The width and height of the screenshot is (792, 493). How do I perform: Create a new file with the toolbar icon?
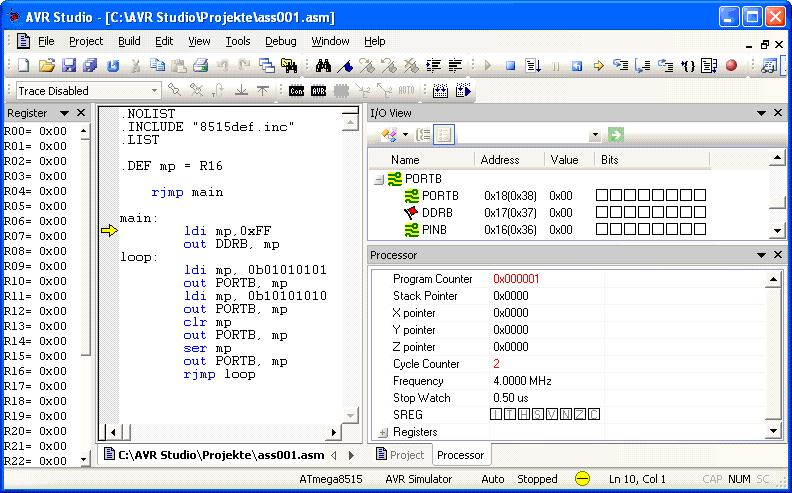(x=24, y=66)
